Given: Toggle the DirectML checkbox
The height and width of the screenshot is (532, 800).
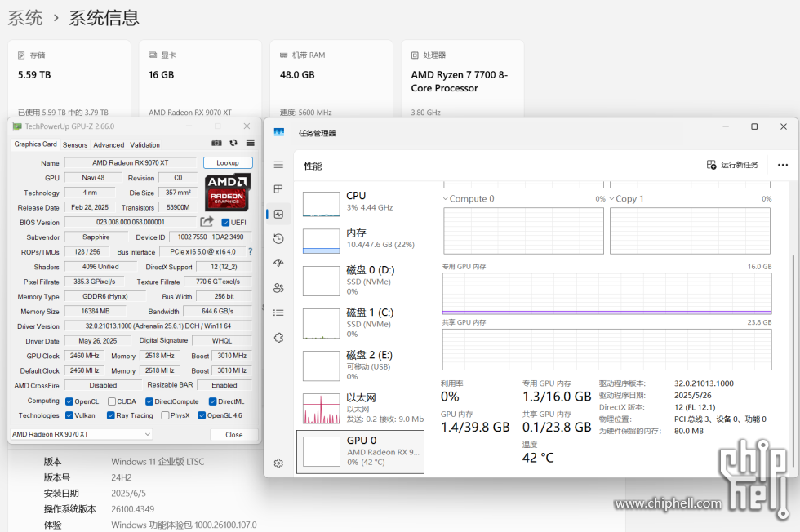Looking at the screenshot, I should point(213,401).
